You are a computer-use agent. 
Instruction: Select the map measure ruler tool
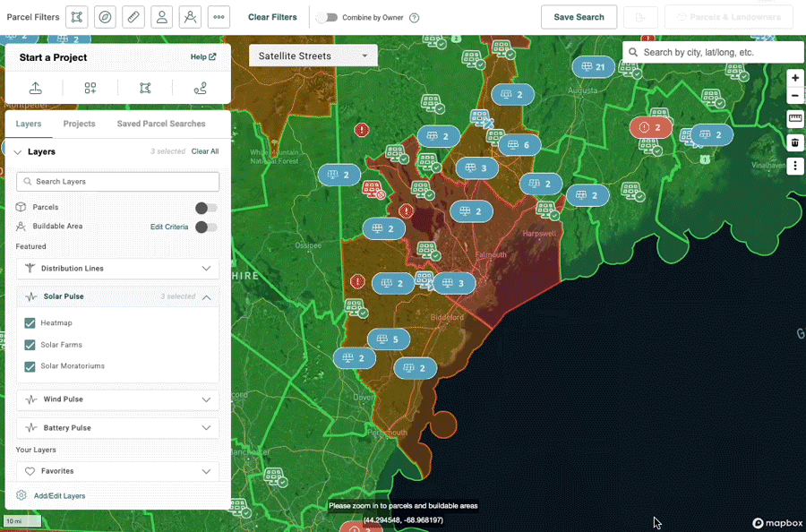pos(795,119)
